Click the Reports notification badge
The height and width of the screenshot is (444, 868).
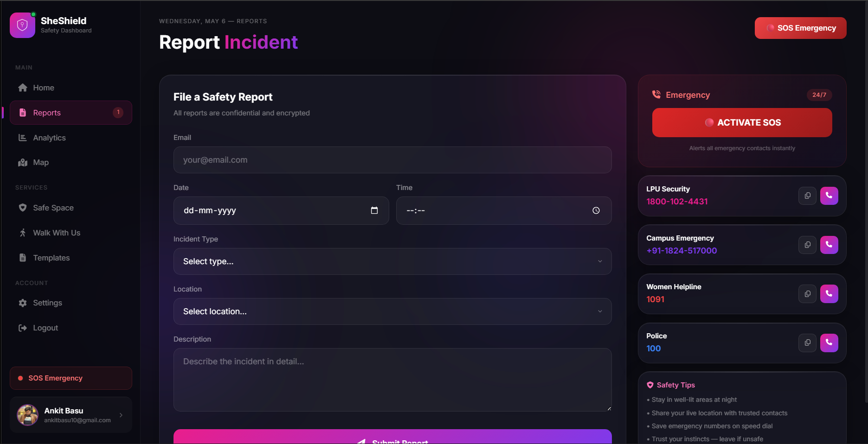(x=118, y=113)
